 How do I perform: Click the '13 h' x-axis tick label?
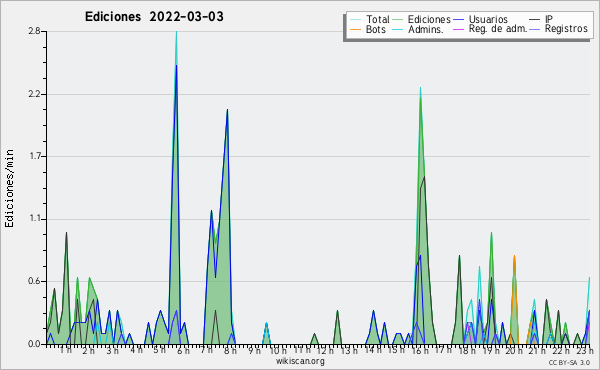(x=349, y=350)
